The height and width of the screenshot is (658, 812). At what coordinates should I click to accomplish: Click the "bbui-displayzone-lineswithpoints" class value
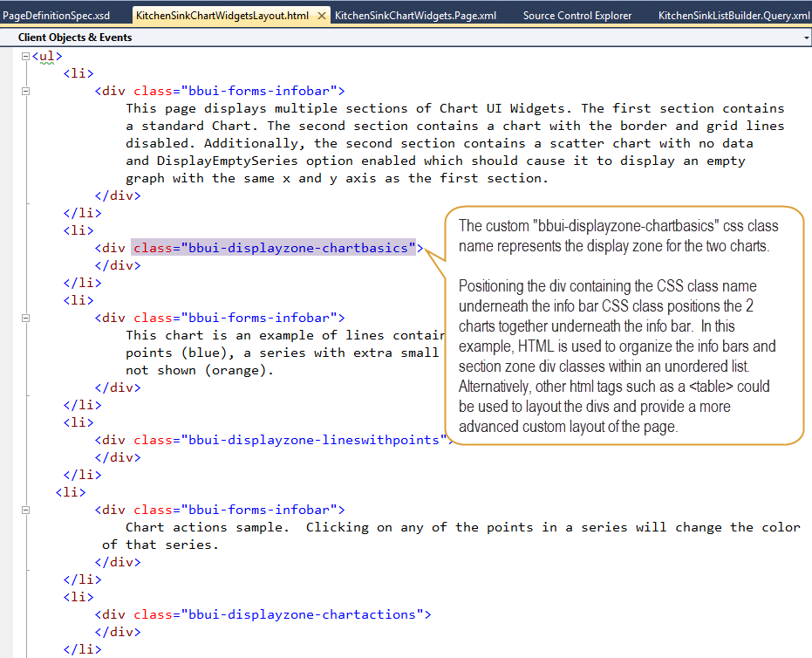point(314,441)
